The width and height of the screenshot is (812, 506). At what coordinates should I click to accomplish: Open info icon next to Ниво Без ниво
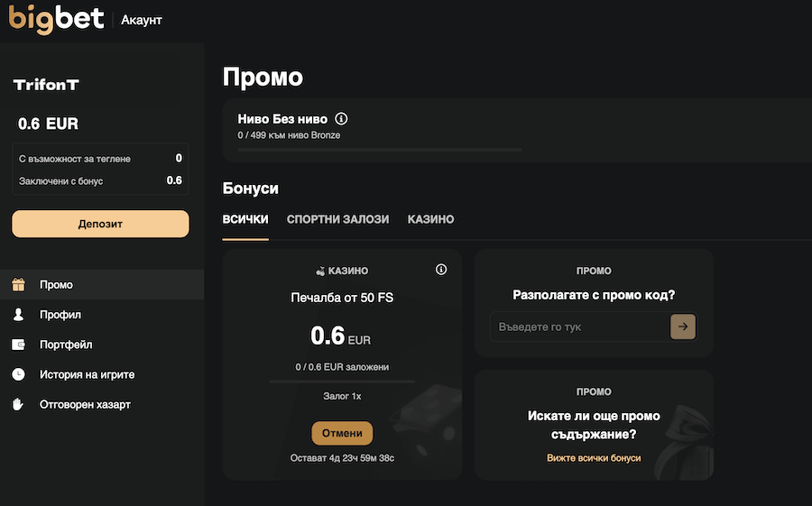tap(341, 118)
